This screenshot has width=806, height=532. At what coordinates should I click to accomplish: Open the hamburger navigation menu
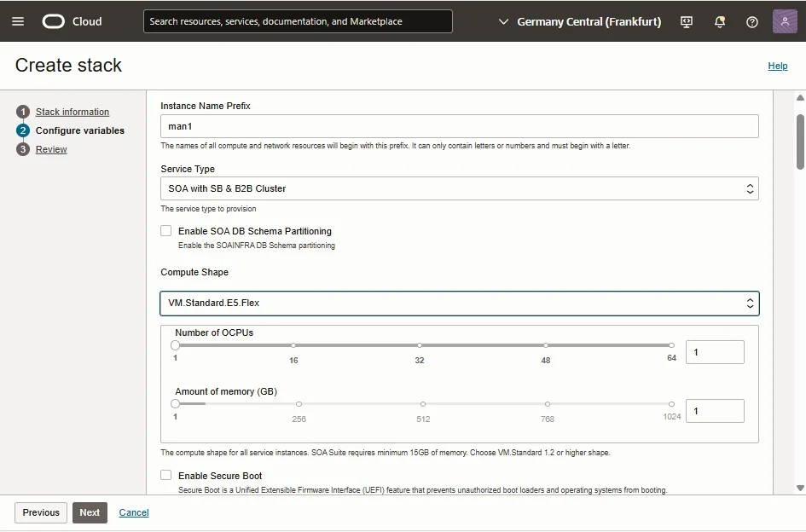(x=18, y=21)
